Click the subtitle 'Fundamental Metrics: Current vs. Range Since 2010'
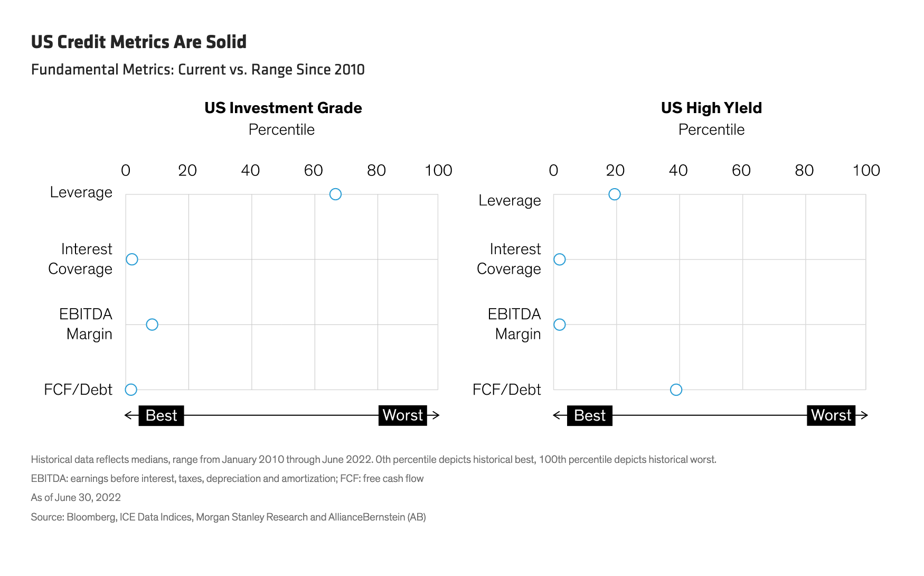This screenshot has width=924, height=576. [x=198, y=70]
